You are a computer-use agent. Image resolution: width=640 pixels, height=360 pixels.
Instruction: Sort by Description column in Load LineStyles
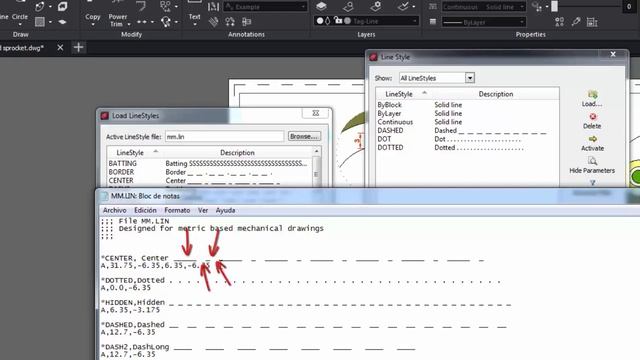(x=238, y=152)
